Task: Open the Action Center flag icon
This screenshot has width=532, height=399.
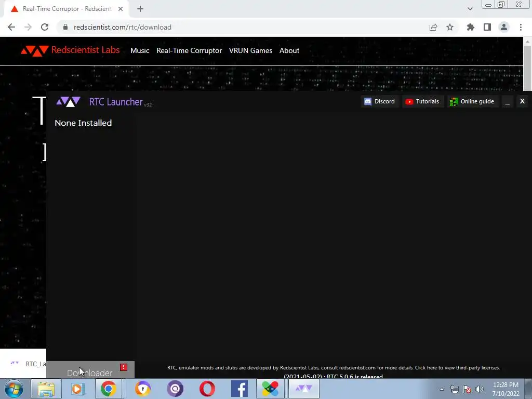Action: pyautogui.click(x=467, y=389)
